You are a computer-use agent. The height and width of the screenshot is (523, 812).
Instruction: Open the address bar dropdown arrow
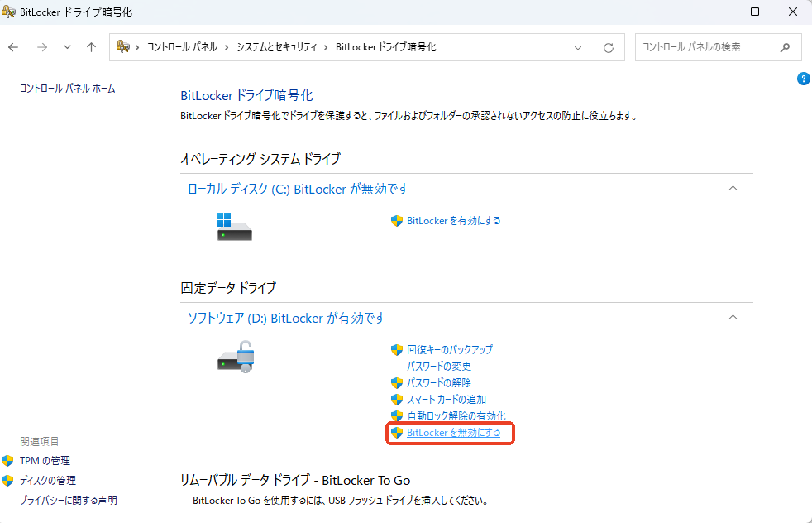(x=578, y=47)
